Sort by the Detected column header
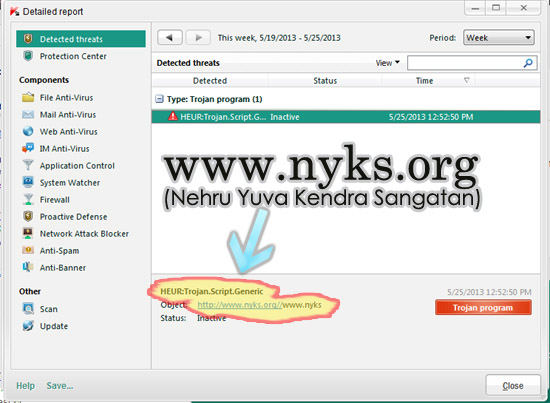The height and width of the screenshot is (403, 550). (x=210, y=81)
